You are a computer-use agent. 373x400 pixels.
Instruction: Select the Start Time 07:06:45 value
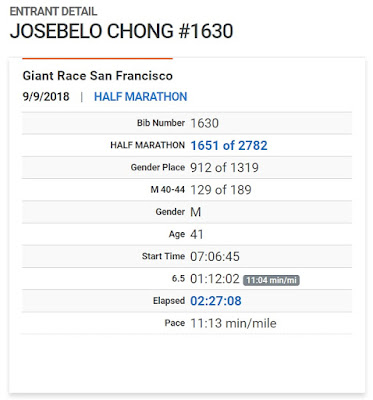pos(215,256)
